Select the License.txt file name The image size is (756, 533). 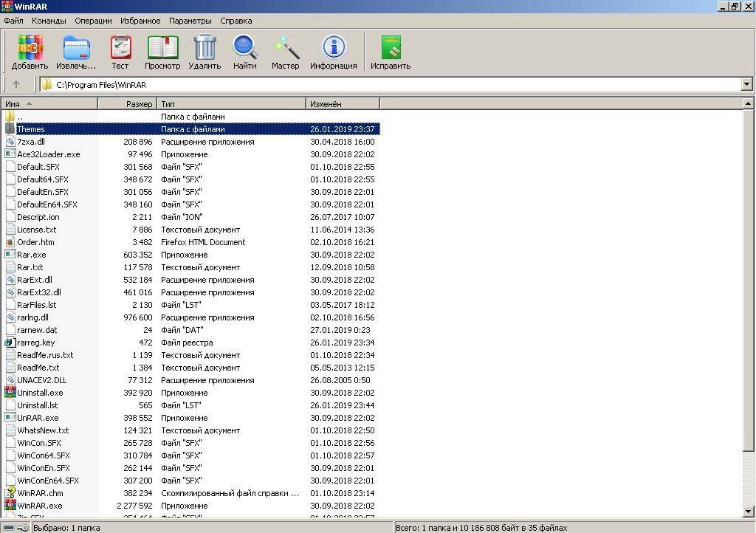coord(37,230)
